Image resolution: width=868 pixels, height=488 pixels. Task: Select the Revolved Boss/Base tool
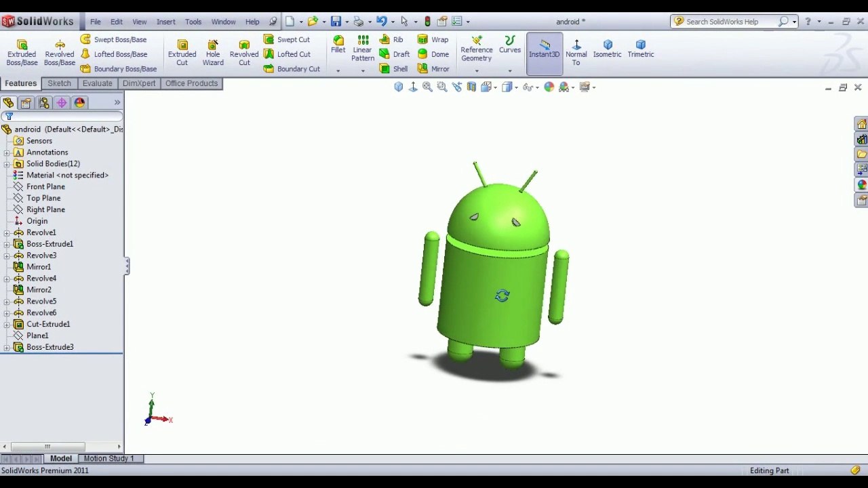(60, 53)
